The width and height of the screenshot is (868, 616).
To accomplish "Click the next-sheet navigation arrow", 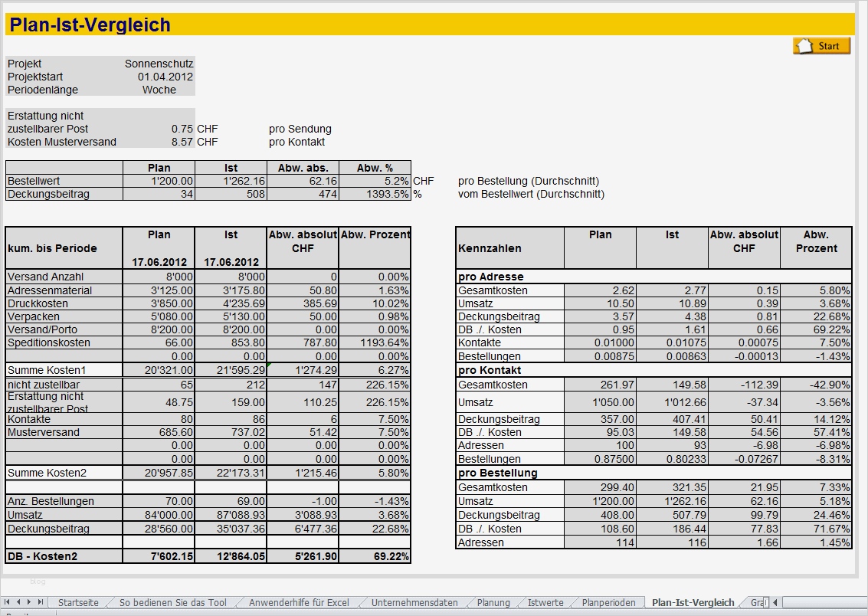I will pyautogui.click(x=28, y=602).
